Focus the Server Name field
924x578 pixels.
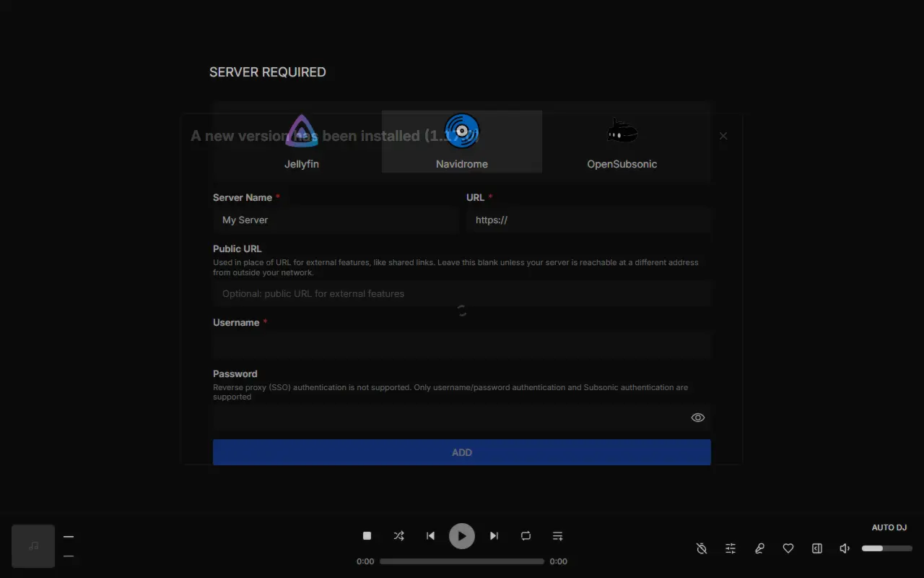click(335, 220)
